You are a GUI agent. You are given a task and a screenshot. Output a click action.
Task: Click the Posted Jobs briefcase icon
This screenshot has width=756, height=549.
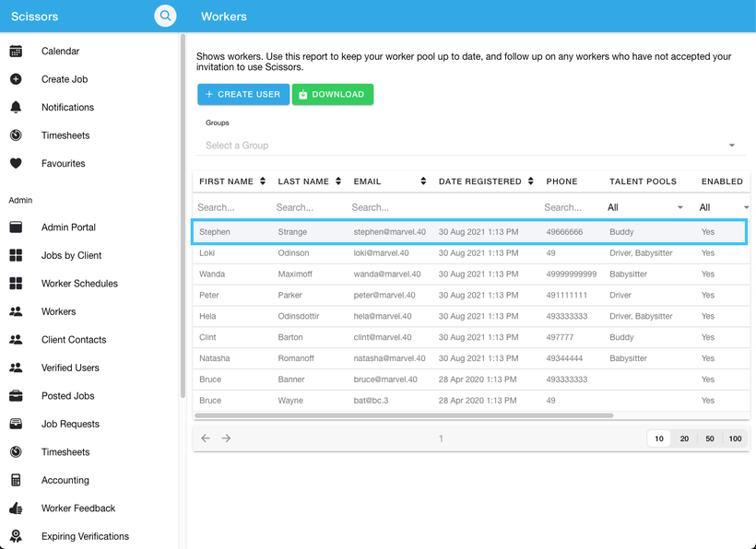click(16, 396)
